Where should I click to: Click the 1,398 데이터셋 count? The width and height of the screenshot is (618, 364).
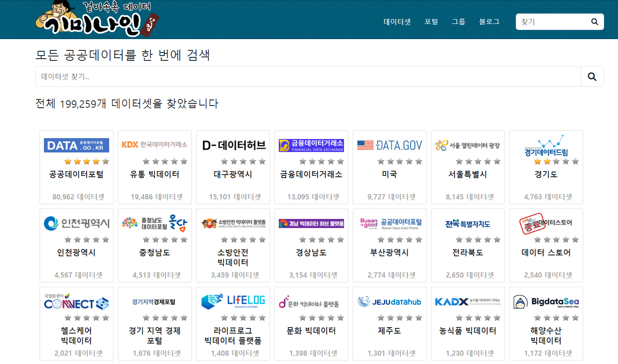[314, 353]
